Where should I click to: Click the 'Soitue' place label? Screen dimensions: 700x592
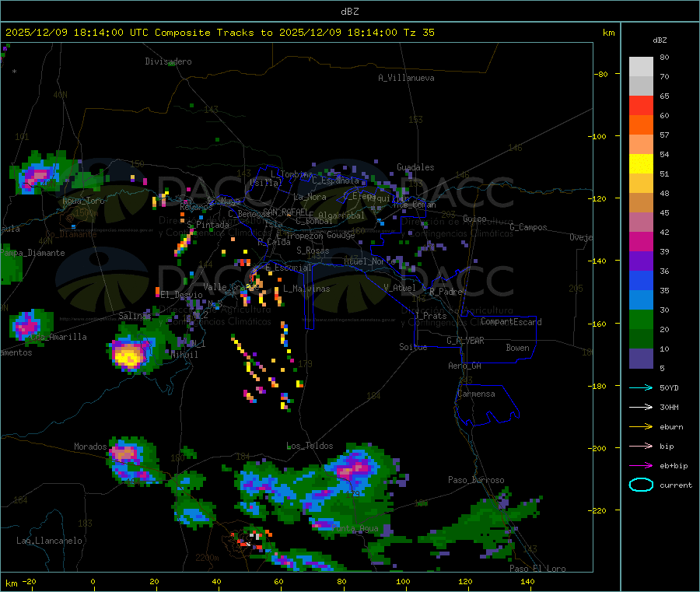pos(413,347)
